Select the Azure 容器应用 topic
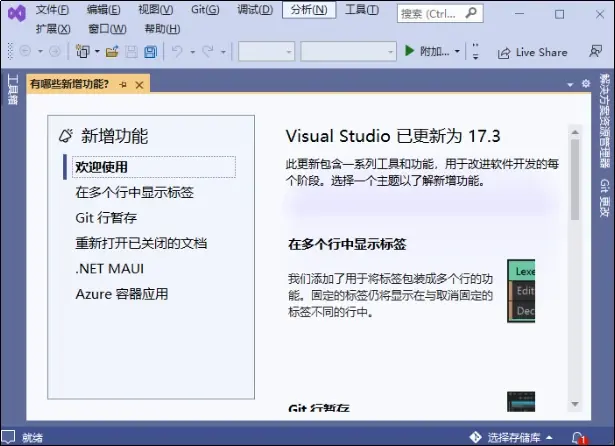The image size is (615, 446). click(x=122, y=294)
